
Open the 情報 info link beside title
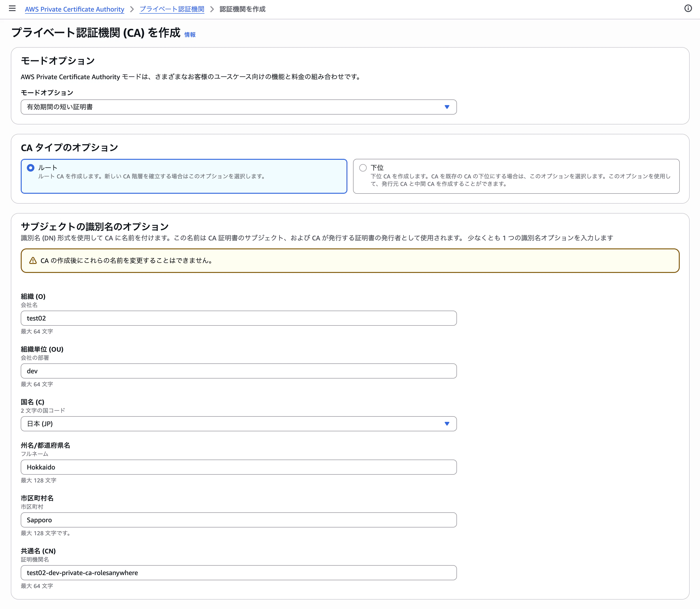coord(190,35)
